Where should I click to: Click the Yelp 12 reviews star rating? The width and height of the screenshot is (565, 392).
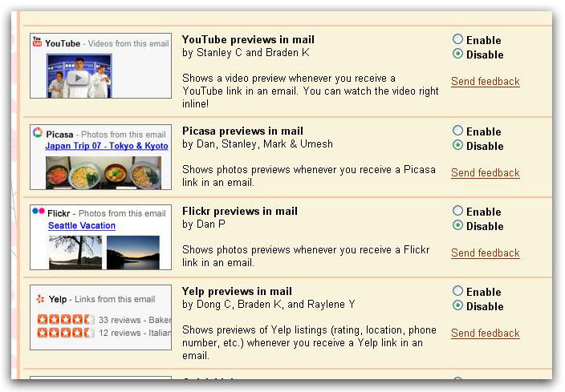pos(66,332)
